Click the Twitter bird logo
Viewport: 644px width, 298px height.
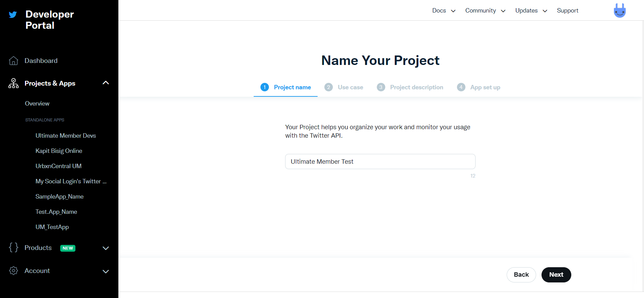[x=13, y=15]
